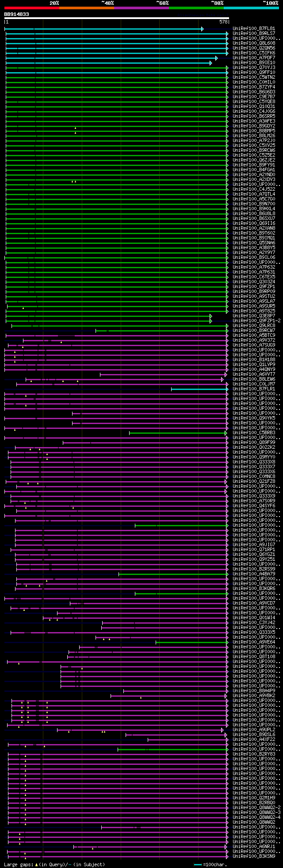The height and width of the screenshot is (868, 283).
Task: Select the UniRef100_B9RCW6 label
Action: 254,150
